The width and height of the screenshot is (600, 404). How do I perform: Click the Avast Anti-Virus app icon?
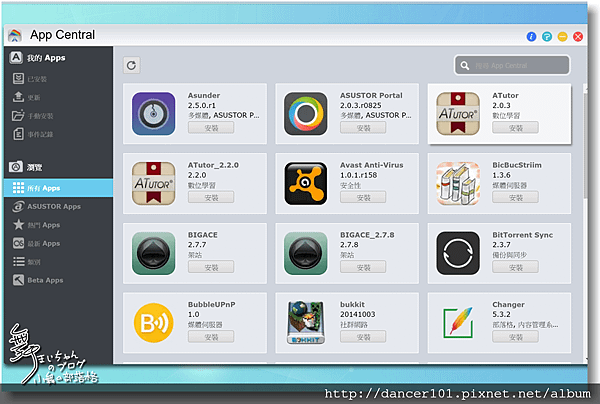click(x=305, y=183)
